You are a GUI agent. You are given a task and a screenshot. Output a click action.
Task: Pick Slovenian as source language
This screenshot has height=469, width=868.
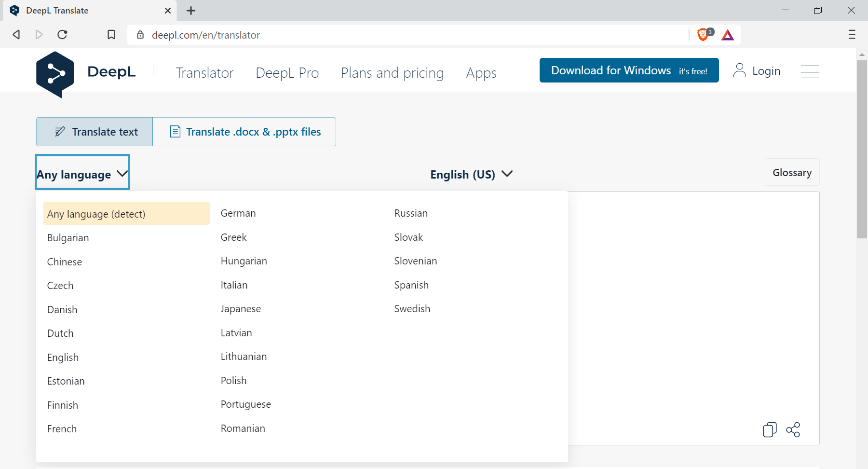pos(416,261)
